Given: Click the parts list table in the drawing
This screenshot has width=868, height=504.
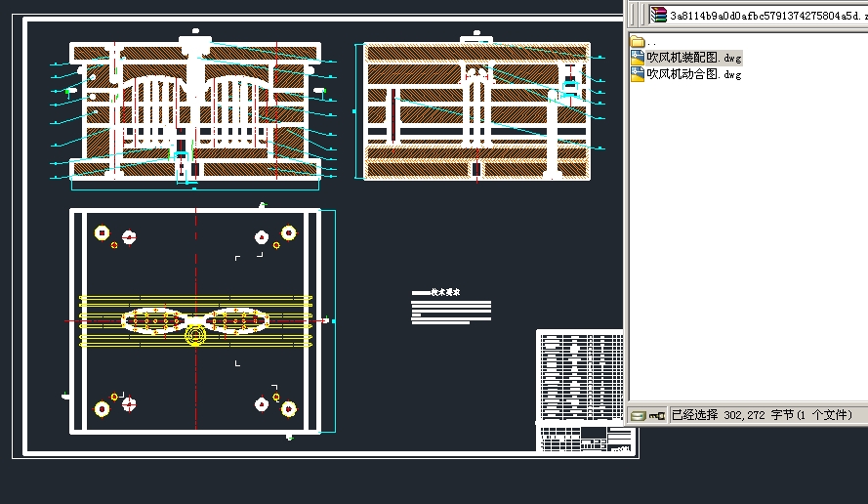Looking at the screenshot, I should 580,376.
